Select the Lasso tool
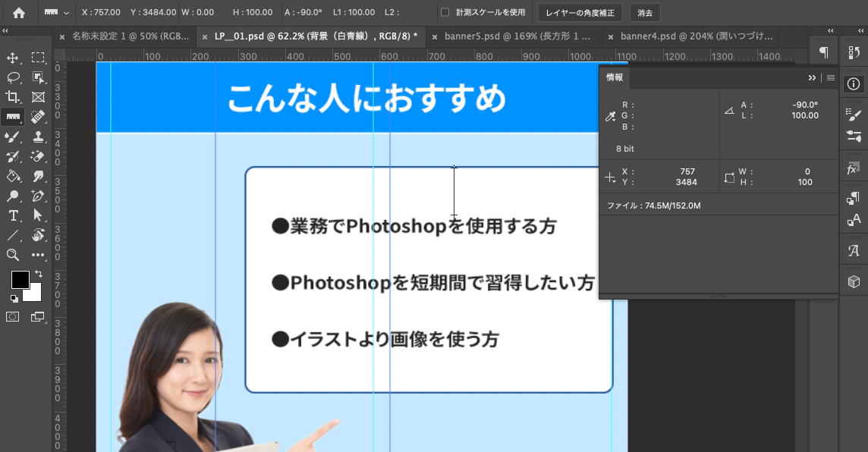The height and width of the screenshot is (452, 868). click(x=13, y=77)
